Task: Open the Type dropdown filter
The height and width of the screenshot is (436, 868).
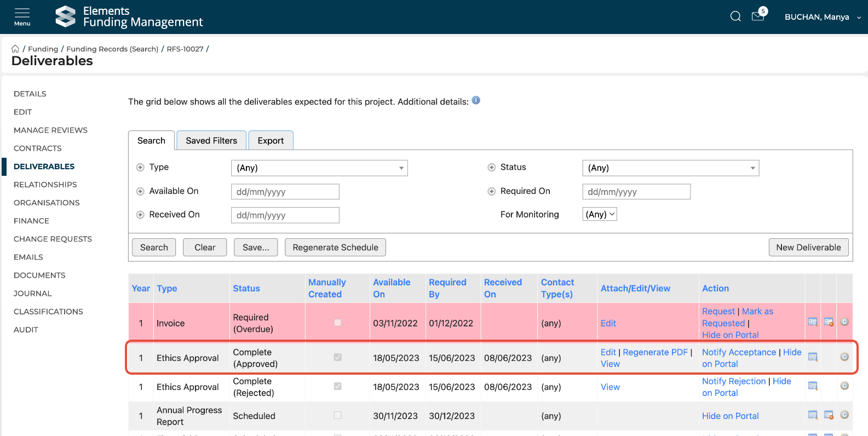Action: (x=319, y=168)
